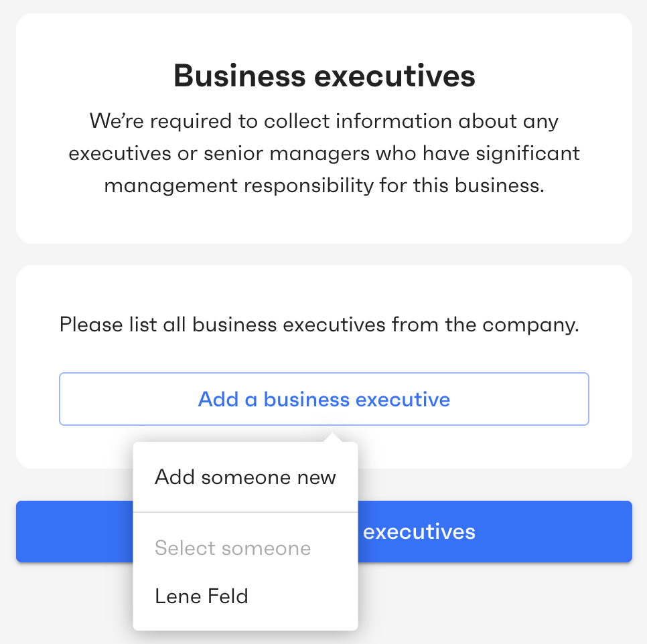
Task: Click the divider line under Add someone new
Action: (x=246, y=512)
